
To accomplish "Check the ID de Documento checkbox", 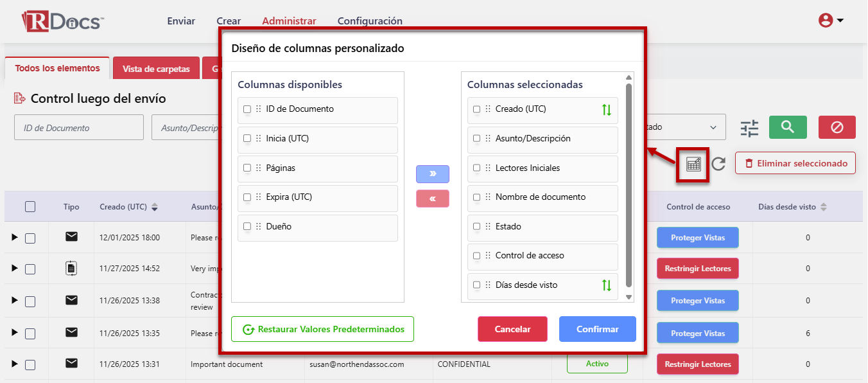I will click(x=247, y=110).
